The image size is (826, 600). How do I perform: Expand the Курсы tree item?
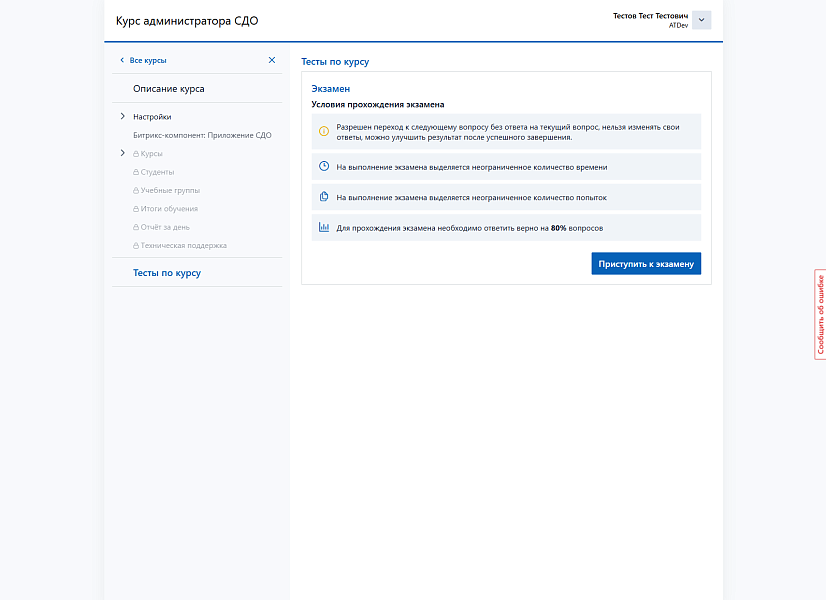[122, 153]
